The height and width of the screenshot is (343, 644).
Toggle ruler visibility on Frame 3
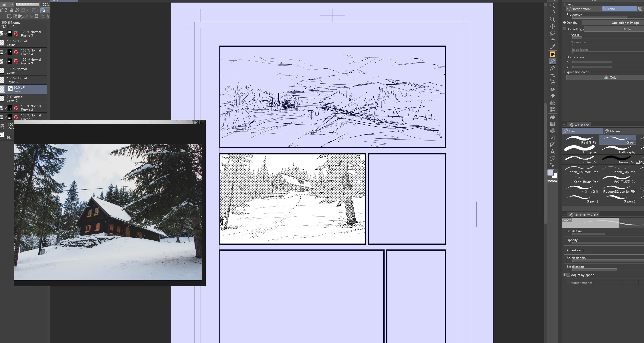point(16,61)
